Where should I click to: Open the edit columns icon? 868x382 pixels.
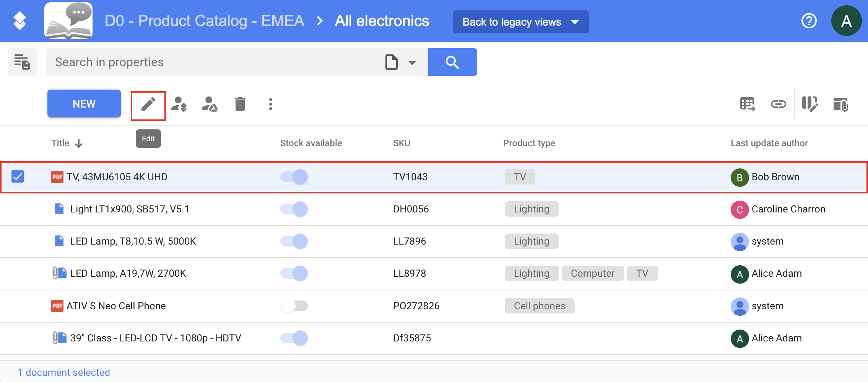810,103
